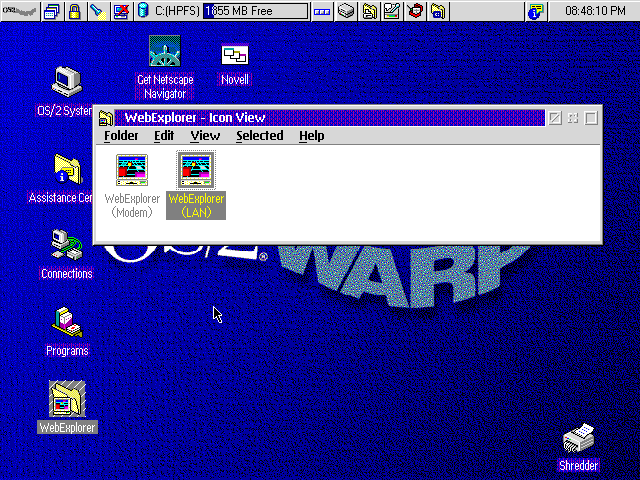Click the Novell desktop icon
Viewport: 640px width, 480px height.
[x=235, y=55]
